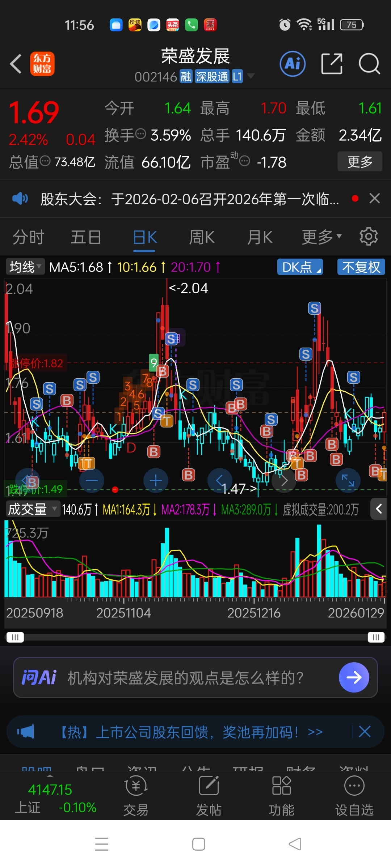Tap the 涨停价:1.82 line label

(x=36, y=363)
